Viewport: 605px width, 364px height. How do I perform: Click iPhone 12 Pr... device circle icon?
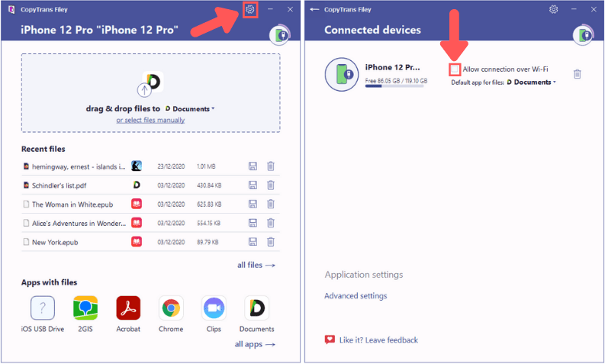click(x=342, y=74)
